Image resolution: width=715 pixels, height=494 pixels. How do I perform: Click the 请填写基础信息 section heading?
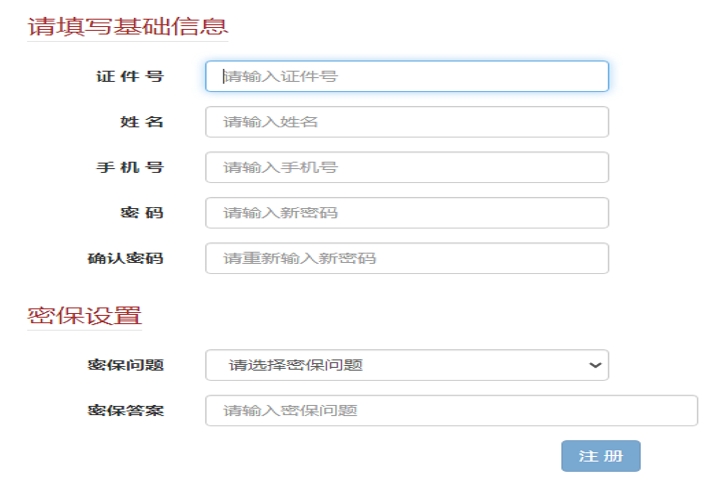pos(127,27)
